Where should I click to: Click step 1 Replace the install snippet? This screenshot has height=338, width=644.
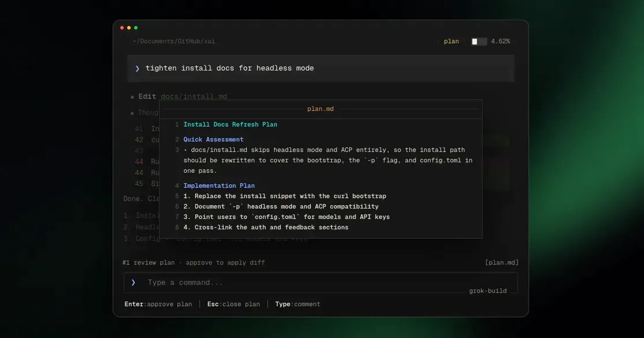pos(284,196)
